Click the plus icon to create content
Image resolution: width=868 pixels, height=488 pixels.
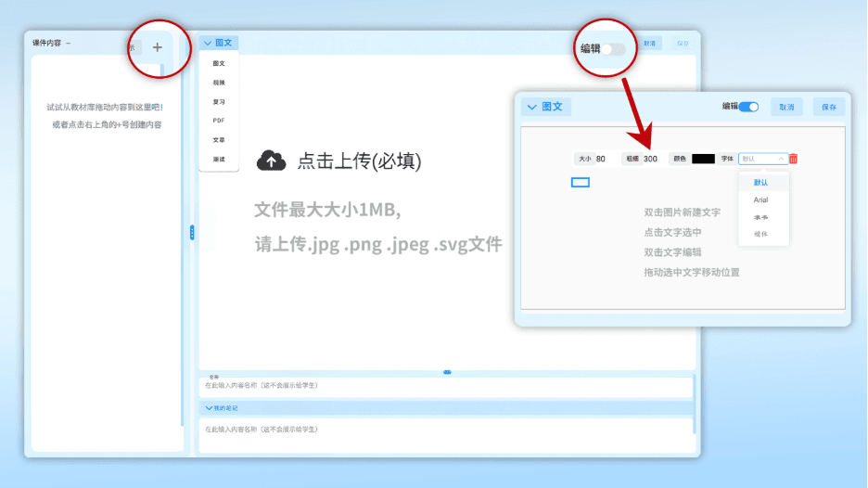(157, 47)
